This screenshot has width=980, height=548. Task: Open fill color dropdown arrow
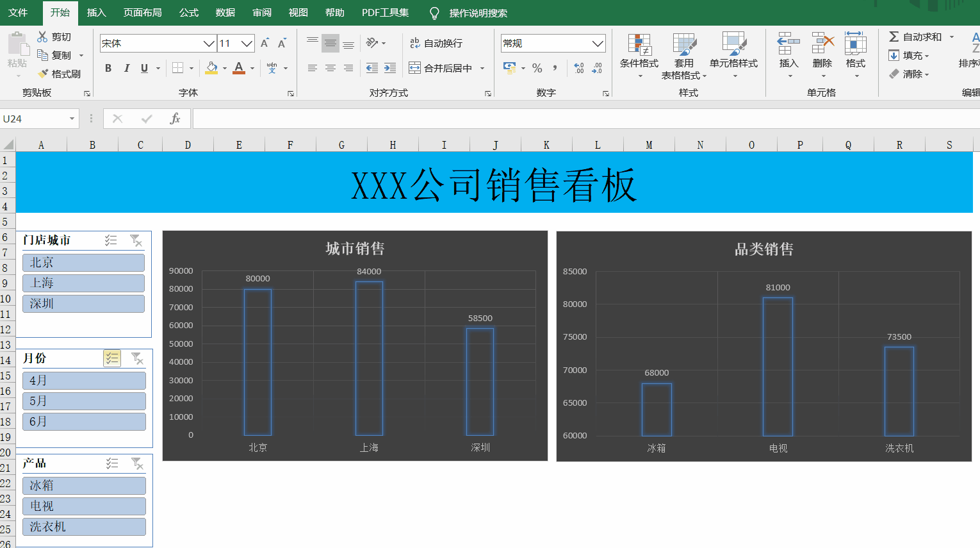[x=225, y=69]
